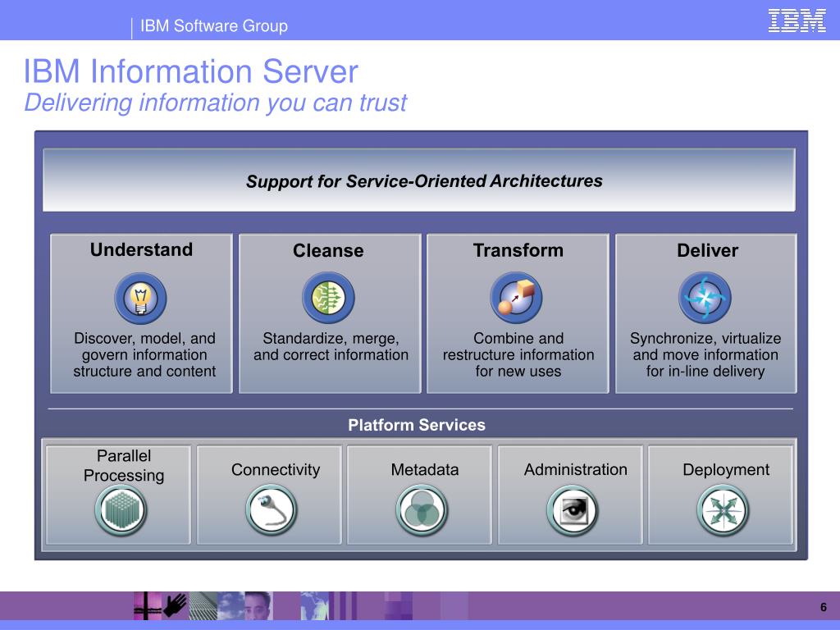This screenshot has width=840, height=630.
Task: Click 'Synchronize, virtualize and move information' text
Action: tap(705, 354)
